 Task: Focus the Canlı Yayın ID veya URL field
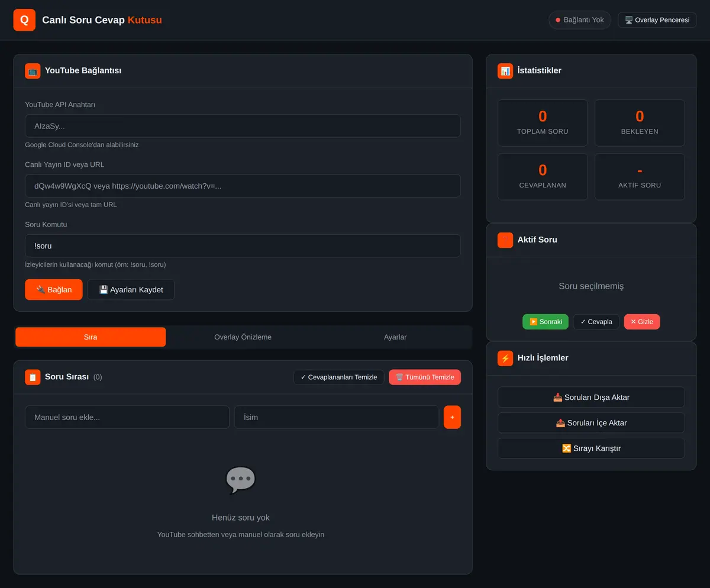243,186
